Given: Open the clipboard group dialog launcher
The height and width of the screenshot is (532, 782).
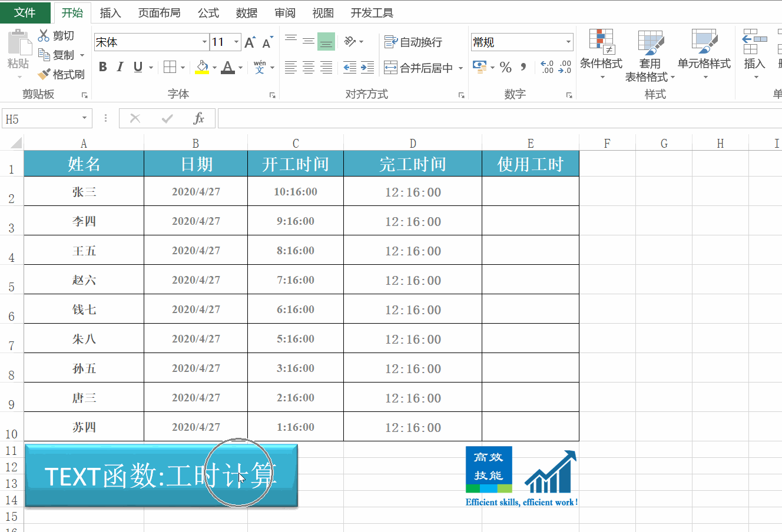Looking at the screenshot, I should [x=85, y=95].
